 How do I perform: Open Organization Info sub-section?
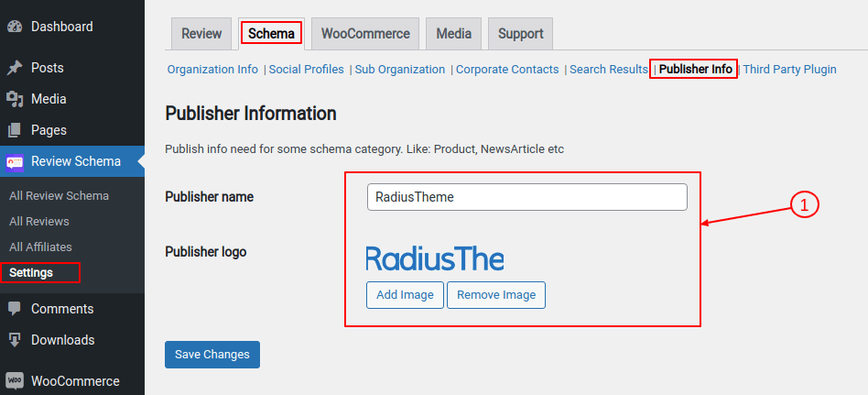tap(212, 70)
